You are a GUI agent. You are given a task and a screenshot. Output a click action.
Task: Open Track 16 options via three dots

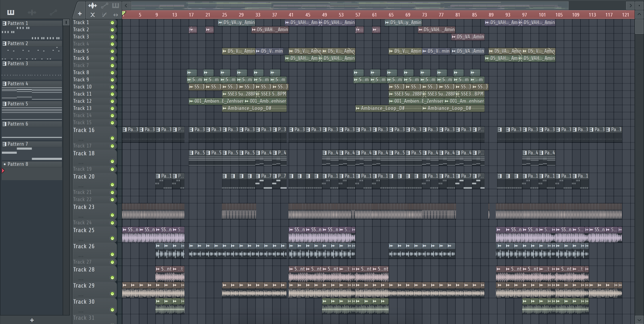point(81,140)
